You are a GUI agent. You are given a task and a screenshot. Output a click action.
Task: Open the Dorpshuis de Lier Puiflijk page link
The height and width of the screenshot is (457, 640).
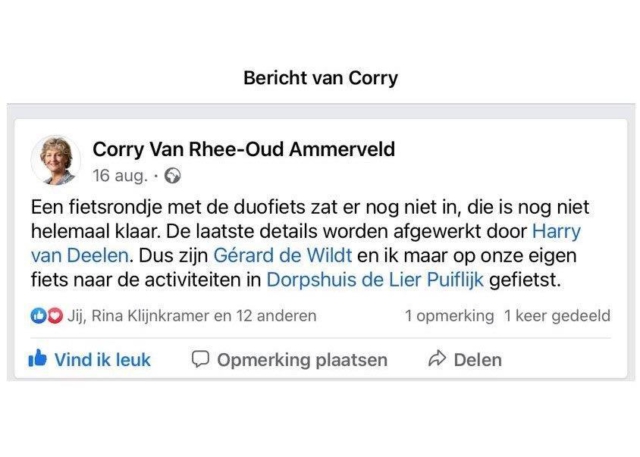point(375,280)
